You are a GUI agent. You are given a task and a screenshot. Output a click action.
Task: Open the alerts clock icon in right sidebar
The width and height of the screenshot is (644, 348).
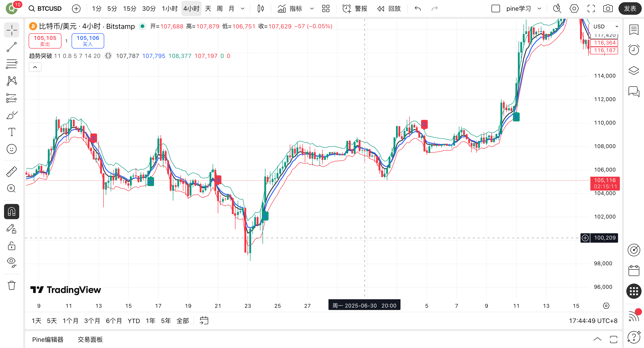pos(633,50)
